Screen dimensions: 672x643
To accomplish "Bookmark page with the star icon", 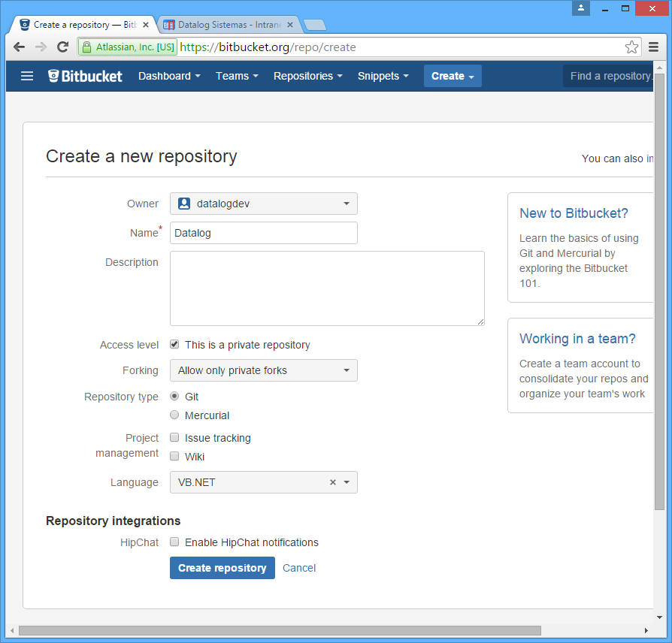I will coord(631,47).
